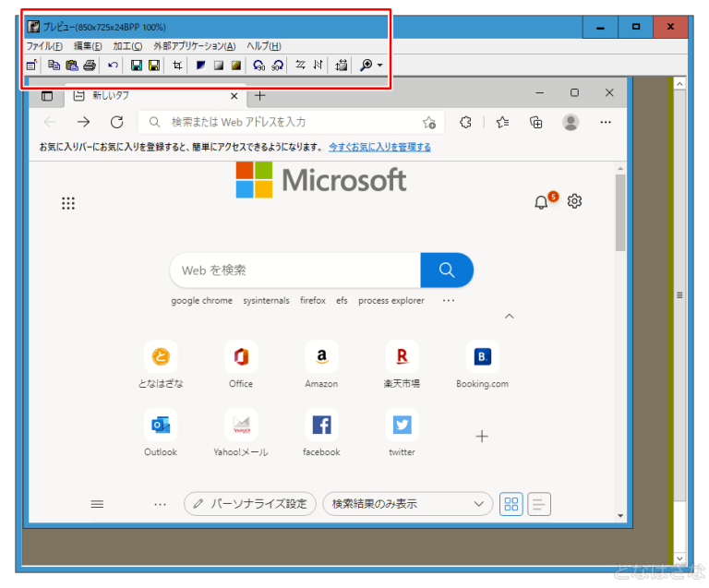Click the new capture icon in toolbar
This screenshot has height=588, width=709.
click(31, 66)
